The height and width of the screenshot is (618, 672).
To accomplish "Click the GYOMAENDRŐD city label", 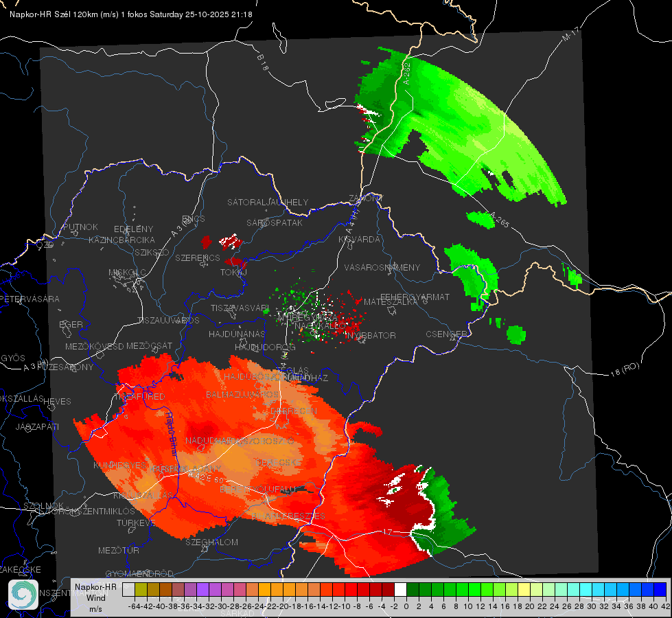I will point(139,574).
